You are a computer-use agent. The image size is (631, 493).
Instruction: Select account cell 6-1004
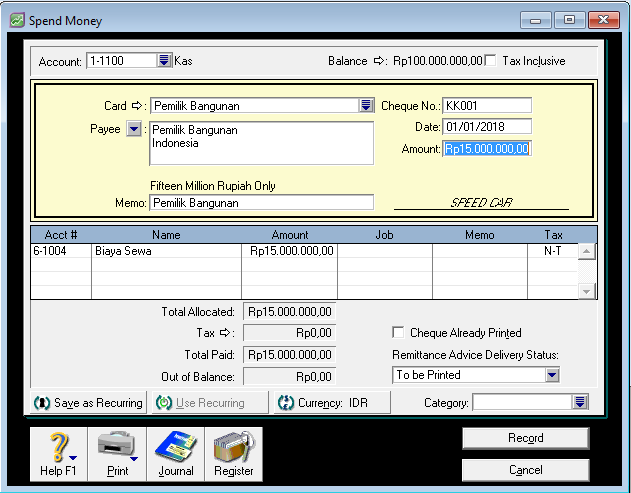(x=61, y=251)
